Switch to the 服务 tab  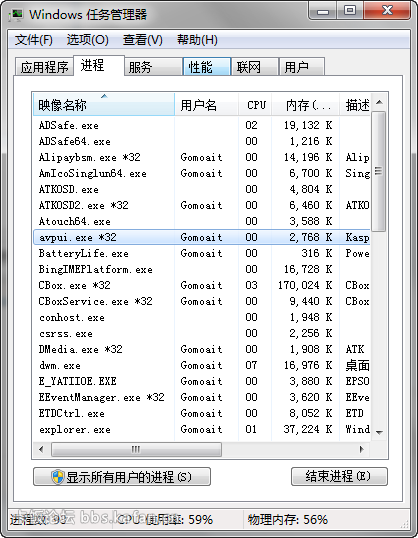tap(153, 67)
